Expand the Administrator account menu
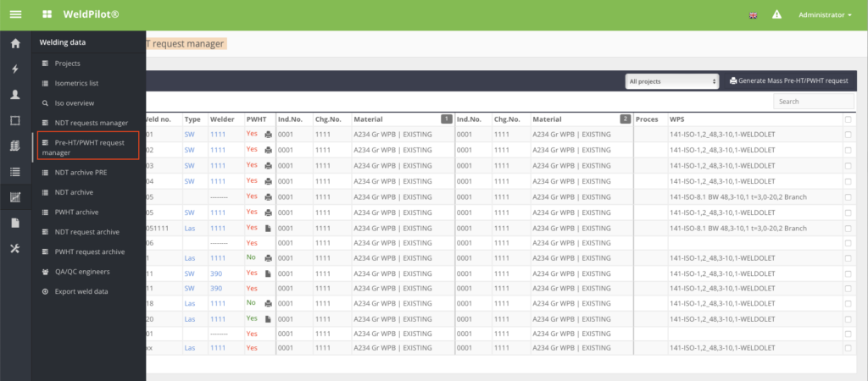 point(825,15)
